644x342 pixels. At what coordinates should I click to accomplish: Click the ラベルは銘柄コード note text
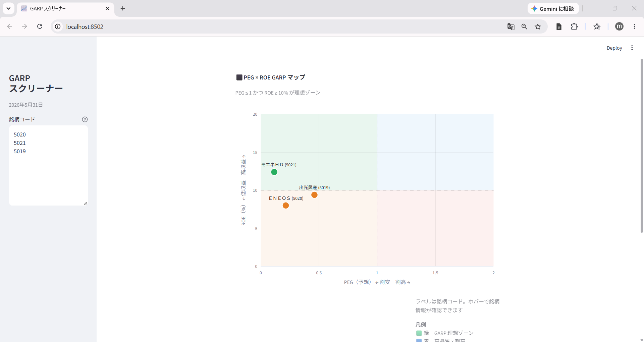point(458,306)
